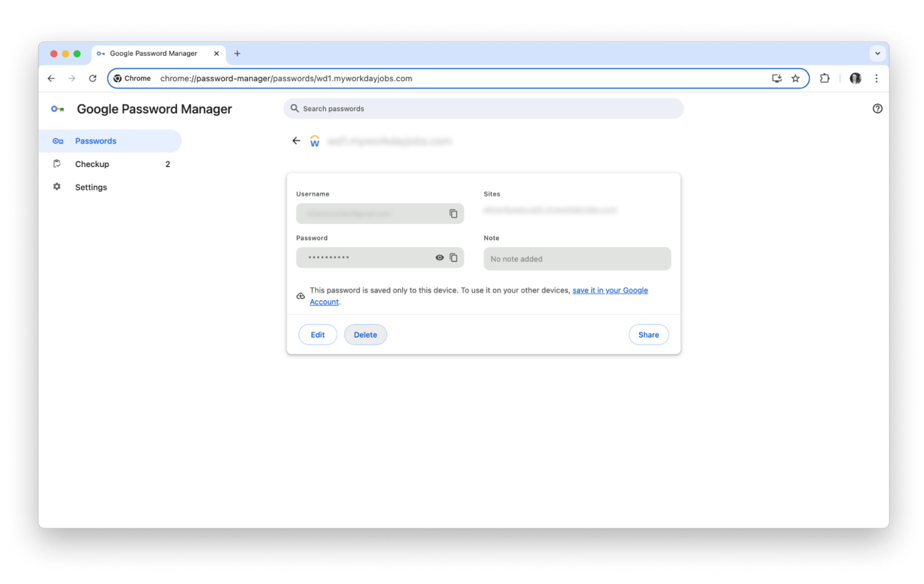This screenshot has width=924, height=584.
Task: Open the Chrome three-dot menu
Action: click(876, 78)
